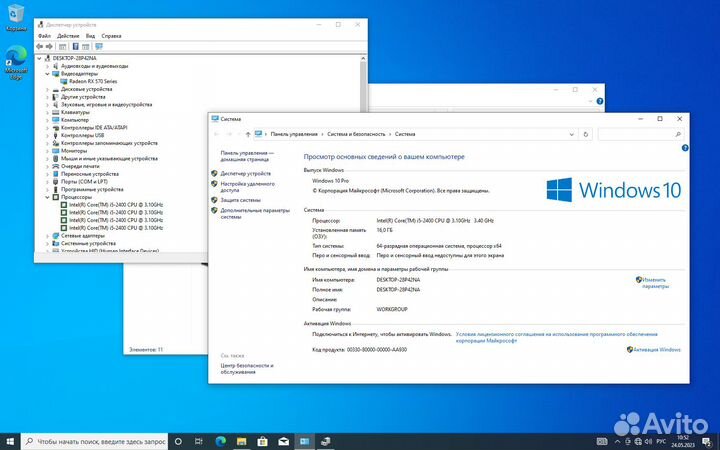Select Компьютер in device tree

click(x=75, y=120)
